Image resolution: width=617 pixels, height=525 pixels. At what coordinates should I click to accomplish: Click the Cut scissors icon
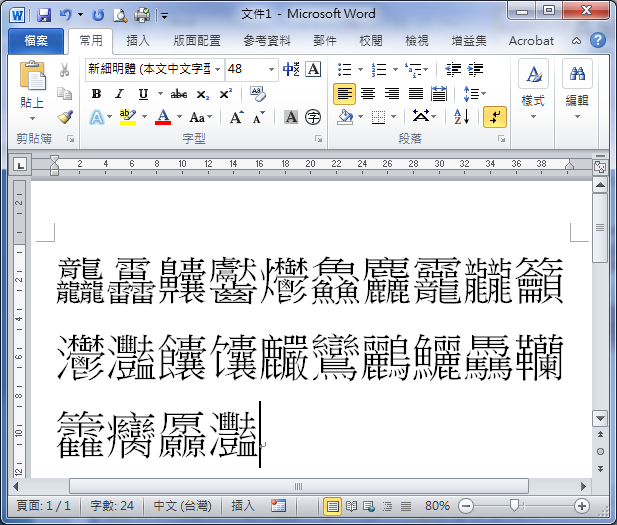click(x=65, y=70)
